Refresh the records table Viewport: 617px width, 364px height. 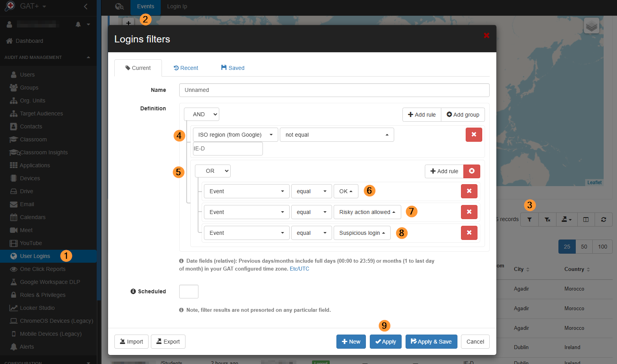tap(604, 219)
